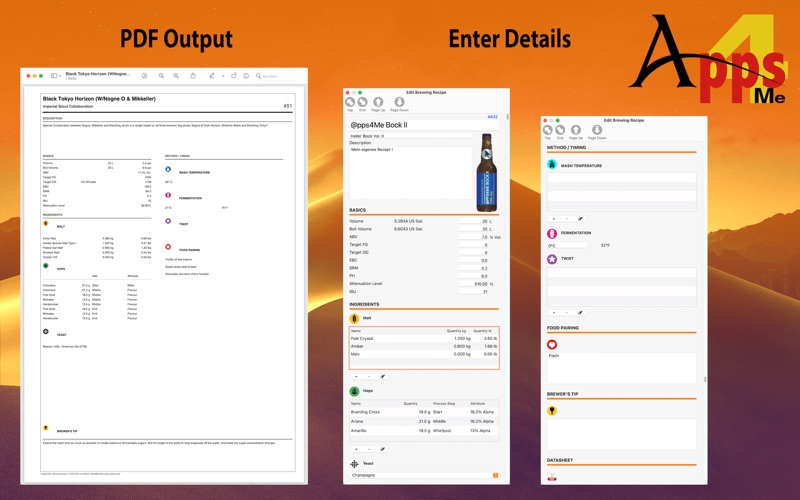Click the Volume value field showing 20

pyautogui.click(x=473, y=221)
